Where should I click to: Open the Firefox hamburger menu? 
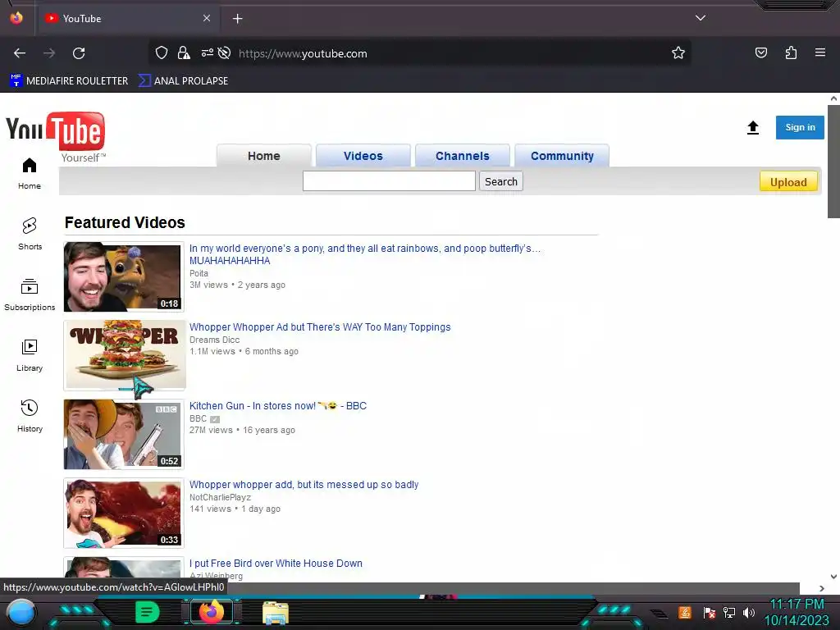pos(819,52)
